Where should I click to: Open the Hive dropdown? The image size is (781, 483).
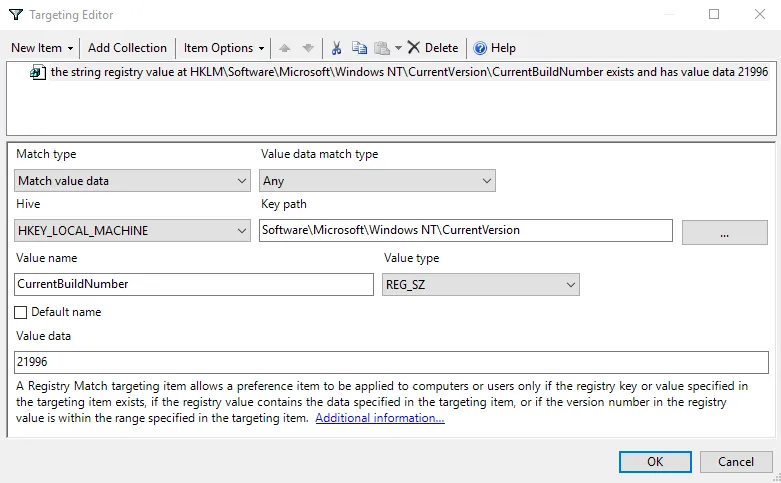[x=132, y=231]
